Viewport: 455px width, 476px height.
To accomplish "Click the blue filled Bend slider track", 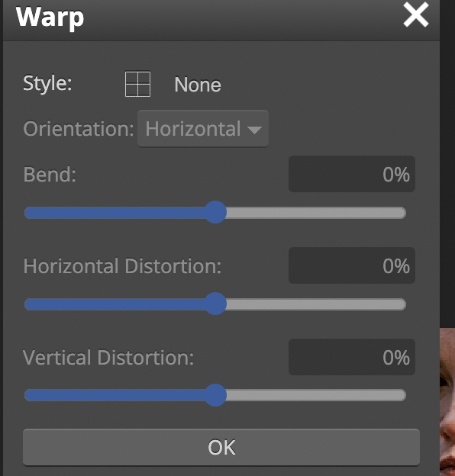I will coord(115,213).
